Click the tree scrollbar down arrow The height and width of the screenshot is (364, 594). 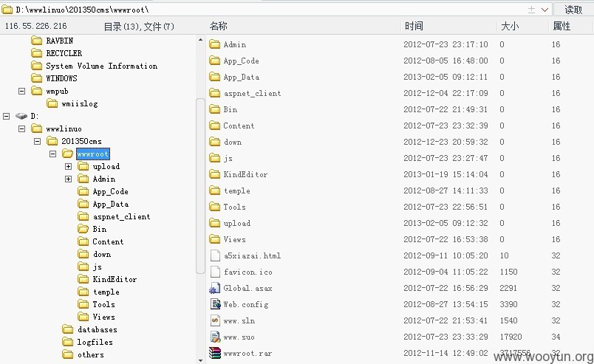(200, 360)
